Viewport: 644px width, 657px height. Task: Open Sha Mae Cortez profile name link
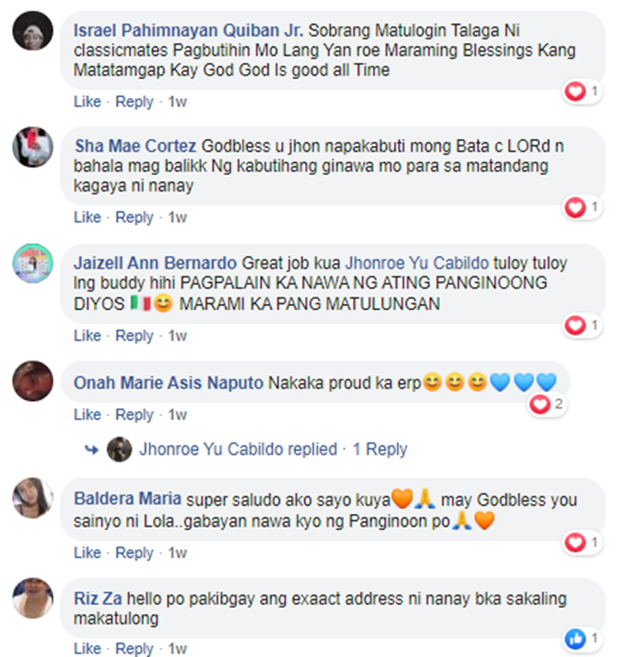[x=136, y=146]
